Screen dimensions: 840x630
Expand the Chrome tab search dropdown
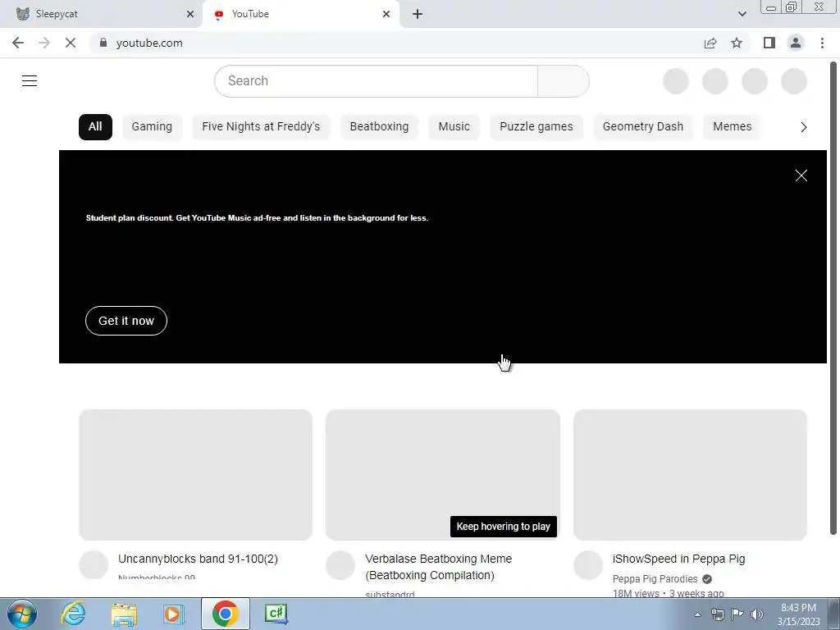(742, 14)
